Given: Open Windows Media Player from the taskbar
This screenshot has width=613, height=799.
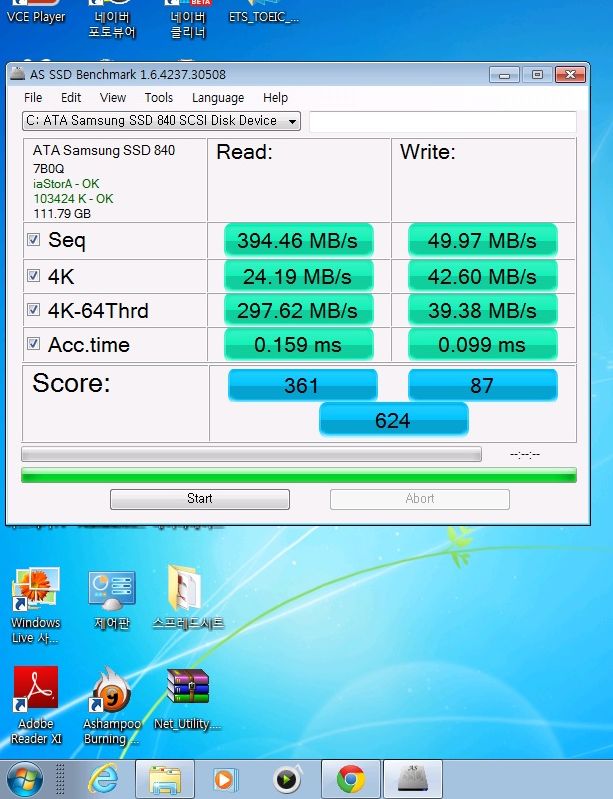Looking at the screenshot, I should pyautogui.click(x=225, y=780).
